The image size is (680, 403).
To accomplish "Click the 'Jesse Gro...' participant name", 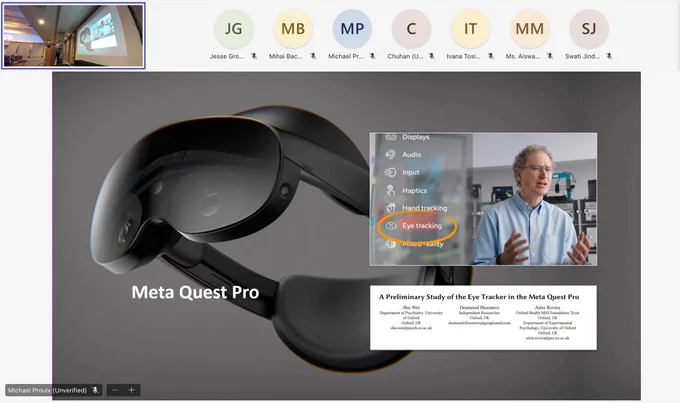I will point(227,56).
